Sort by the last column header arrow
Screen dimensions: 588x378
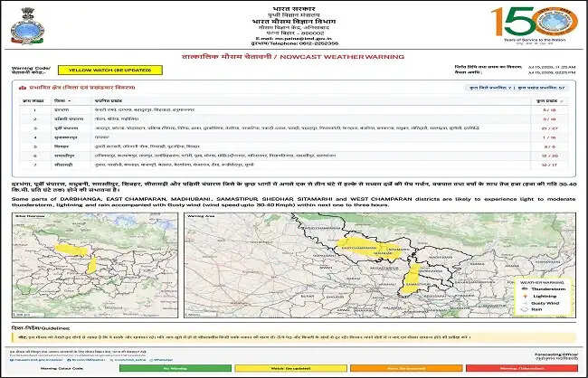(x=562, y=101)
